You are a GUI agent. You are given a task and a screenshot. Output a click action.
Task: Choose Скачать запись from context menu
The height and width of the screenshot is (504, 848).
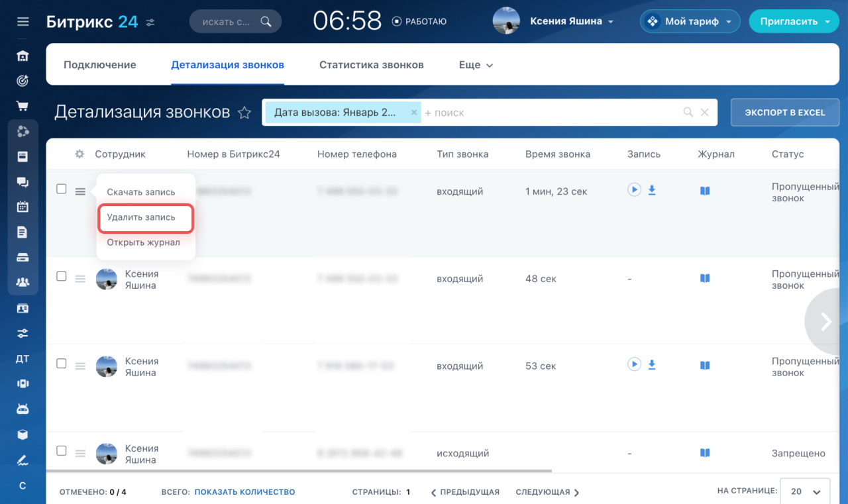pos(141,192)
